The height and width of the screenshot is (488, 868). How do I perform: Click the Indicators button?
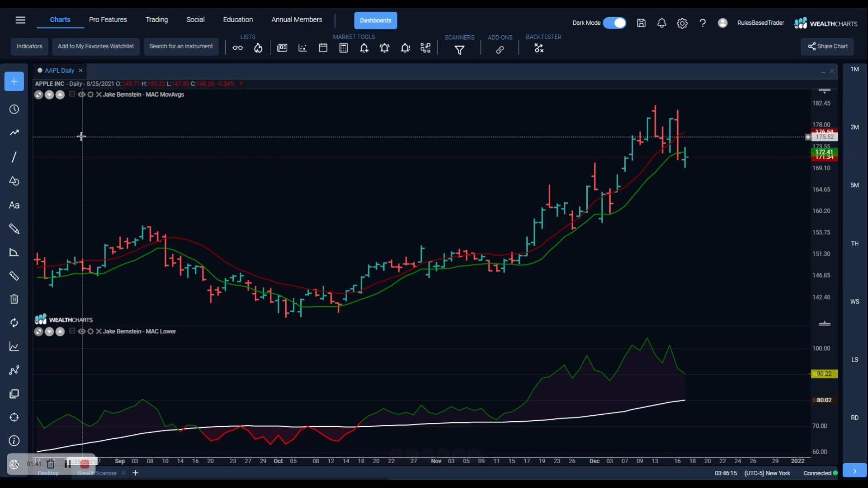click(29, 47)
